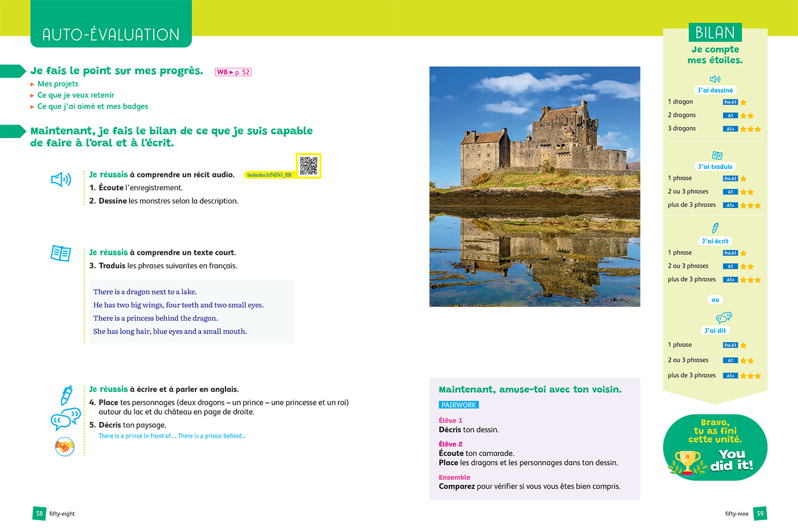Click the J'ai traduis section label
Image resolution: width=798 pixels, height=532 pixels.
coord(715,167)
